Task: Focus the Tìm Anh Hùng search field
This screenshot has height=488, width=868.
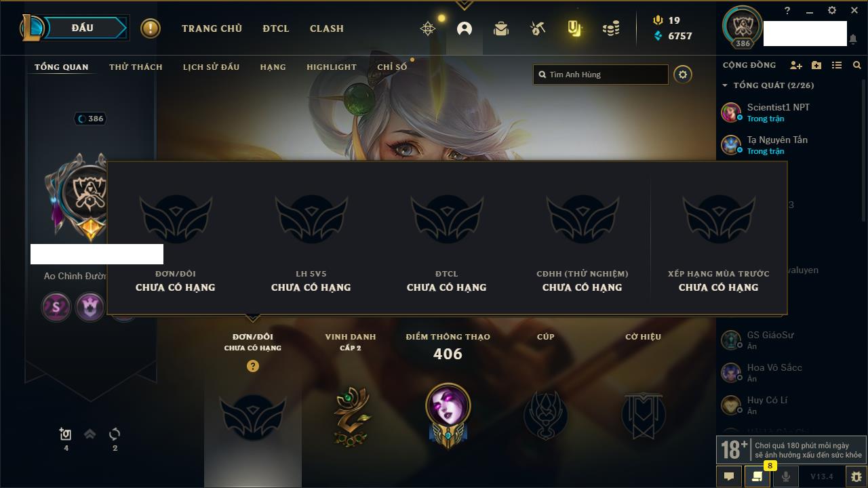Action: click(x=601, y=75)
